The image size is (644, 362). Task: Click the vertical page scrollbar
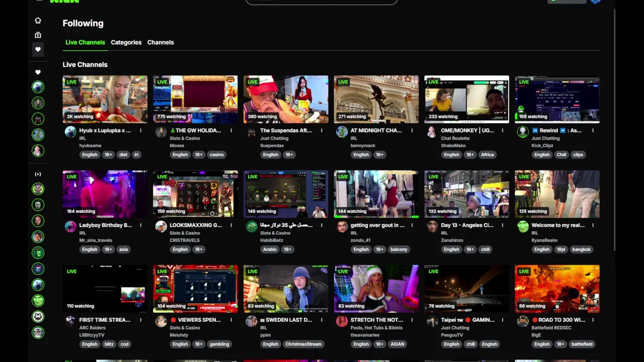coord(615,131)
